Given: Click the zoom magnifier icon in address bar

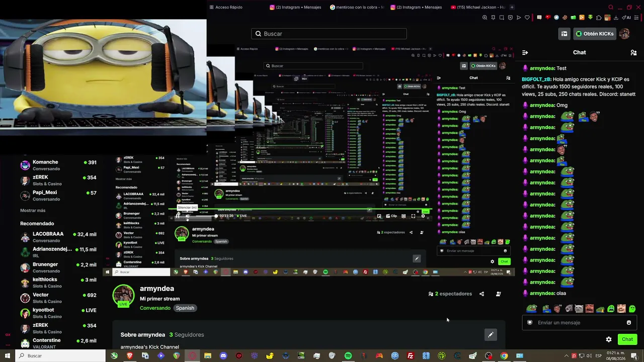Looking at the screenshot, I should tap(485, 18).
